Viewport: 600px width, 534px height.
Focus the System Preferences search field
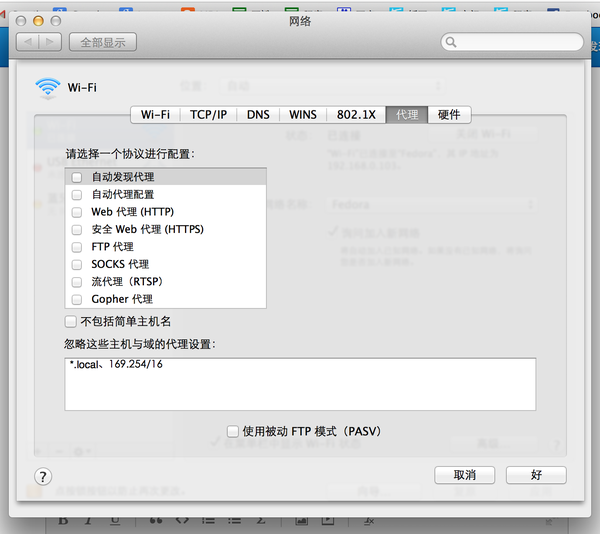click(512, 42)
